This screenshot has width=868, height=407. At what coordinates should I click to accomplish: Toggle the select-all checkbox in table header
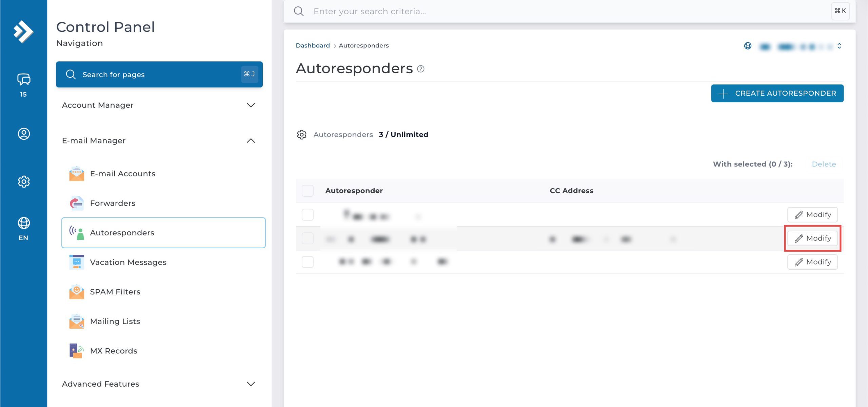coord(307,191)
